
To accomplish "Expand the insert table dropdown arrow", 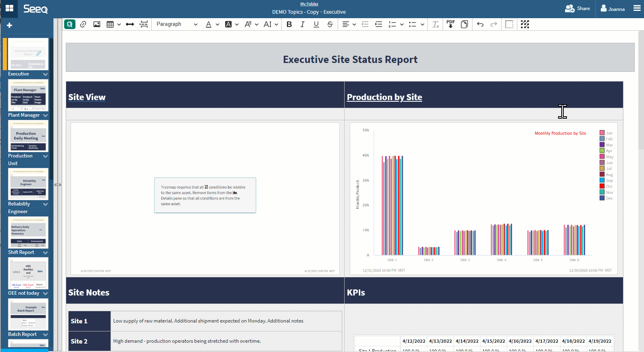I will pyautogui.click(x=119, y=24).
